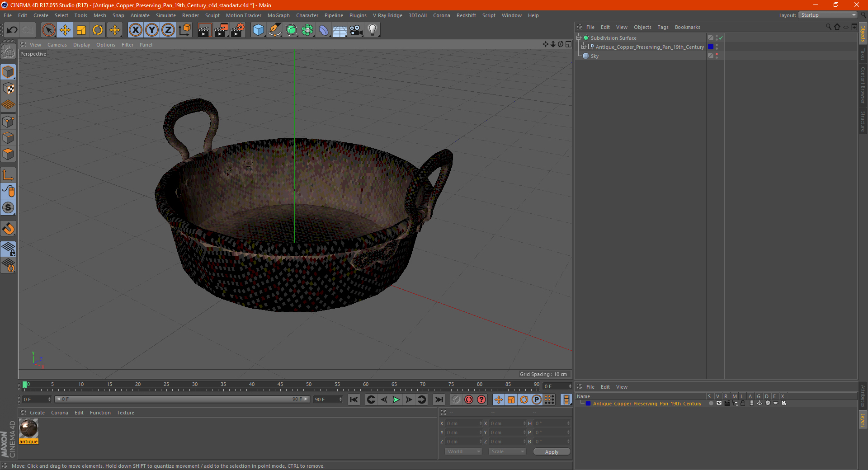Open viewport Display menu
The height and width of the screenshot is (470, 868).
click(81, 45)
